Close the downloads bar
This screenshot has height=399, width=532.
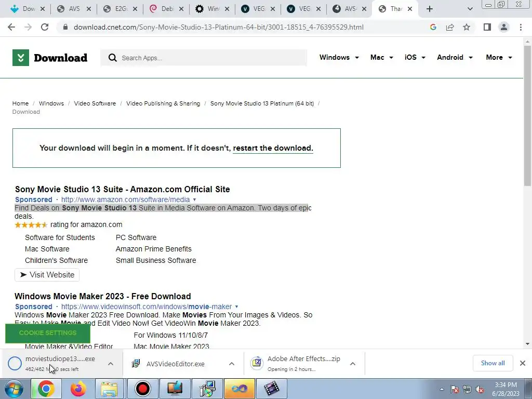pos(523,363)
